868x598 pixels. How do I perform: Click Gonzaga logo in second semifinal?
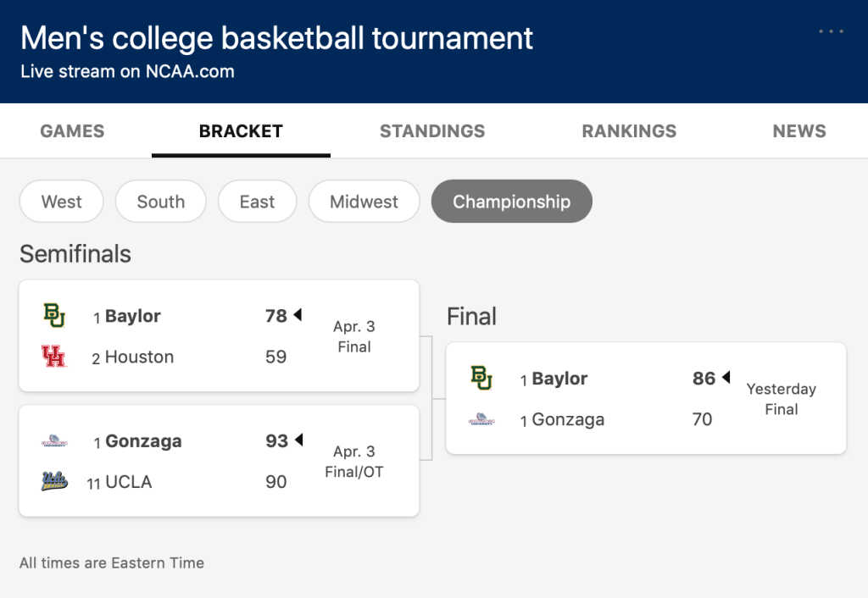click(x=54, y=441)
